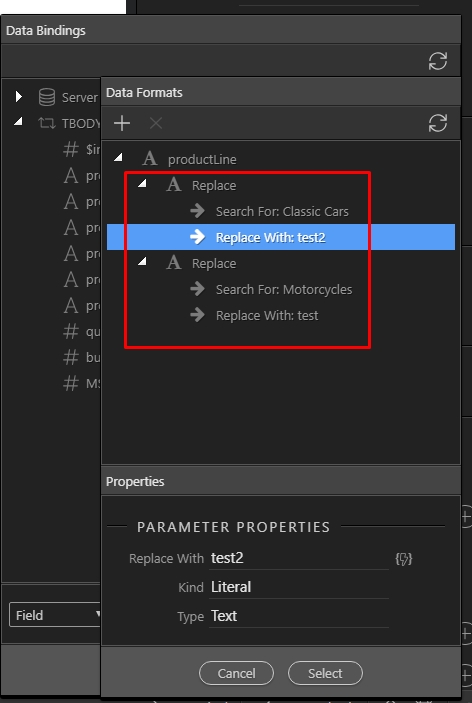This screenshot has height=703, width=472.
Task: Click the plus icon to add data format
Action: pos(122,123)
